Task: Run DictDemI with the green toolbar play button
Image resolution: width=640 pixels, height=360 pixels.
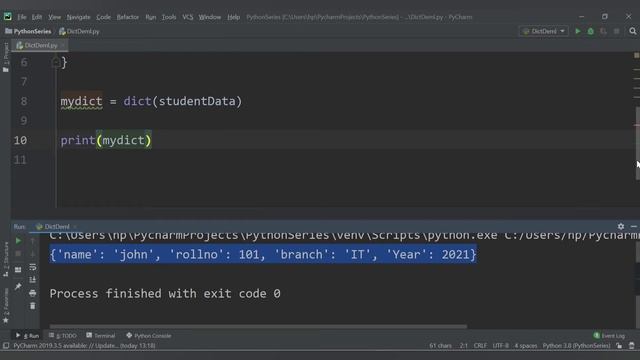Action: coord(578,31)
